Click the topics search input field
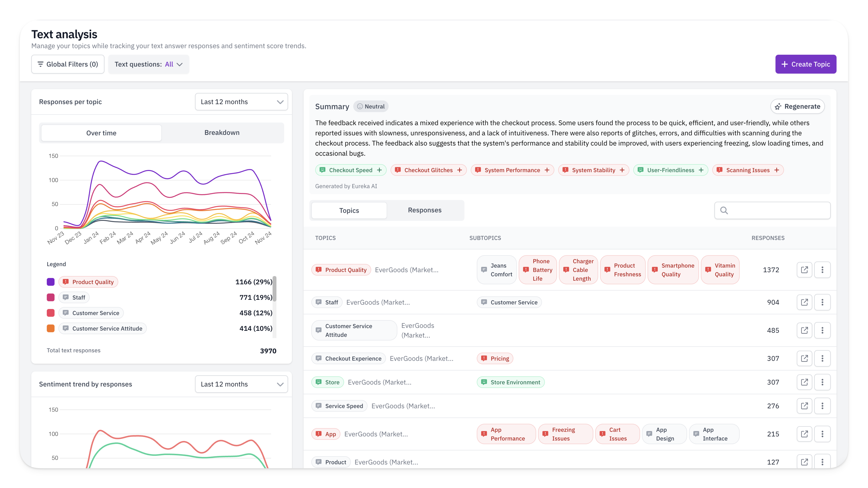The width and height of the screenshot is (868, 488). coord(772,210)
